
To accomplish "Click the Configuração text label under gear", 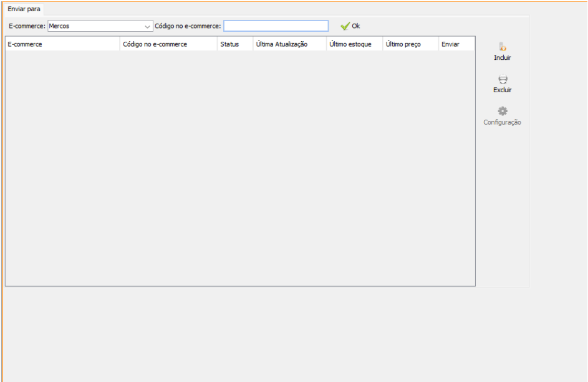I will pyautogui.click(x=502, y=123).
